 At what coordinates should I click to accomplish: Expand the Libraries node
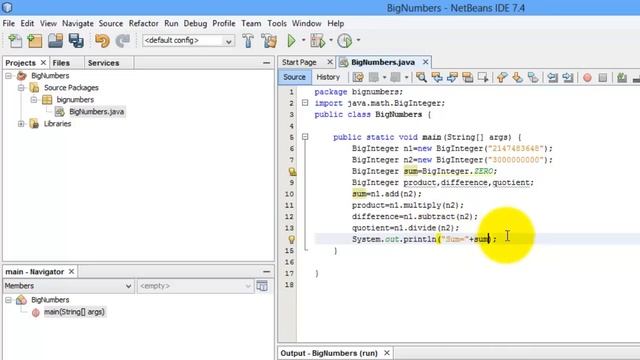[21, 124]
